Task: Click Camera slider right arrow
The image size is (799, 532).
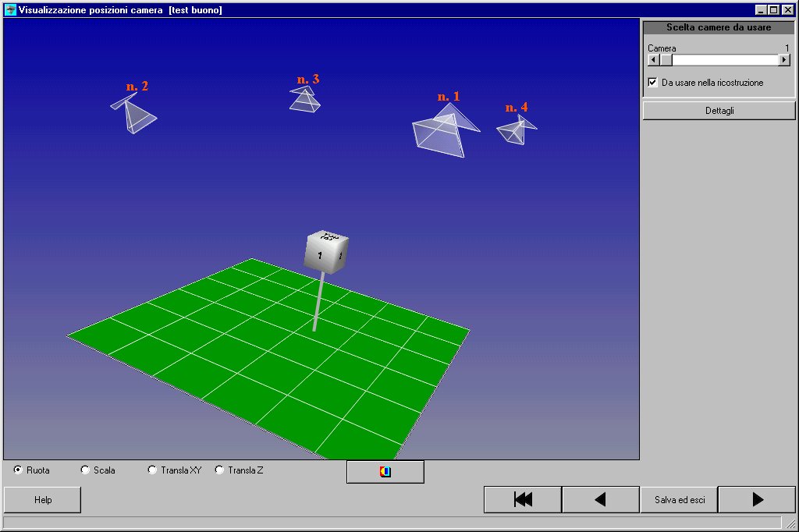Action: coord(784,60)
